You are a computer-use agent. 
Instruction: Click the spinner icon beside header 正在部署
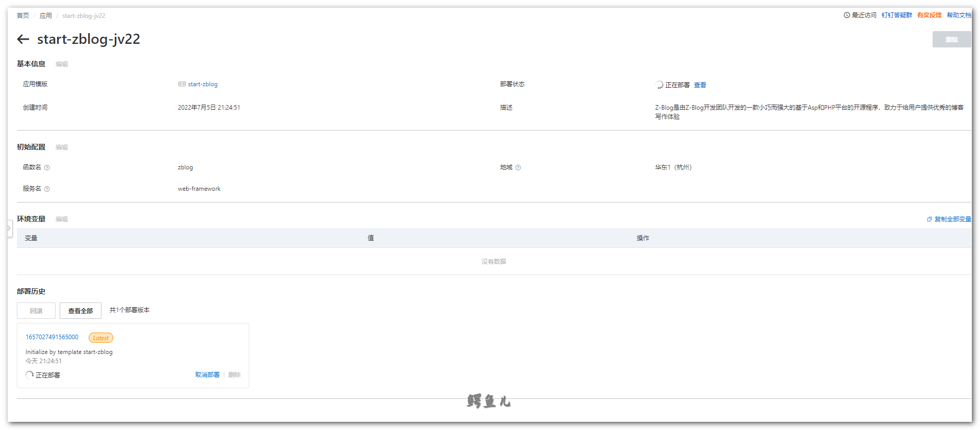tap(659, 85)
